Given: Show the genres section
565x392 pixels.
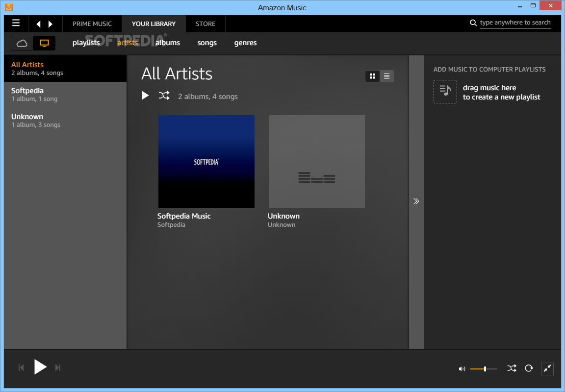Looking at the screenshot, I should 245,43.
